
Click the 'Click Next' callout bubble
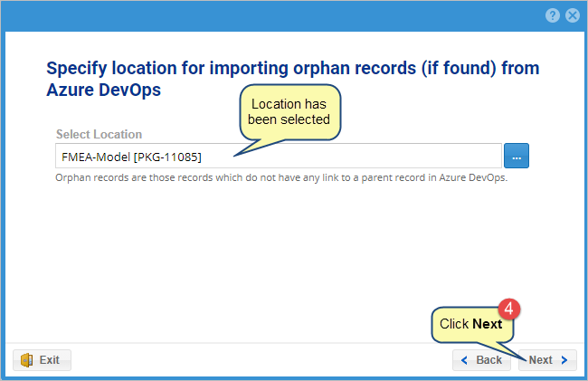470,324
